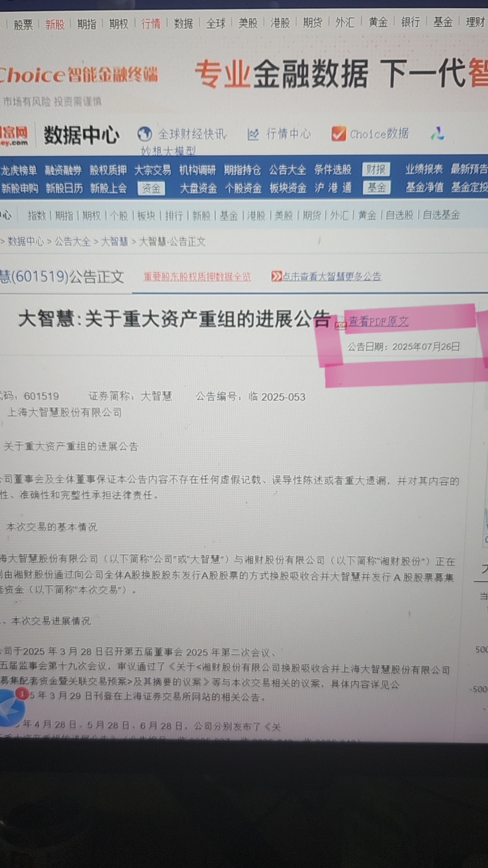Image resolution: width=488 pixels, height=868 pixels.
Task: Click 点击查看大智慧更多公告 link
Action: tap(332, 276)
